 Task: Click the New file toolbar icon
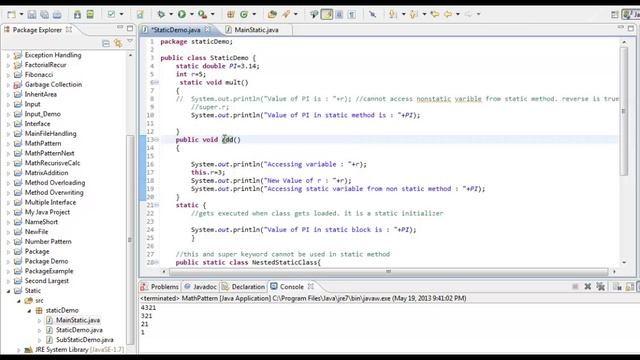[11, 14]
